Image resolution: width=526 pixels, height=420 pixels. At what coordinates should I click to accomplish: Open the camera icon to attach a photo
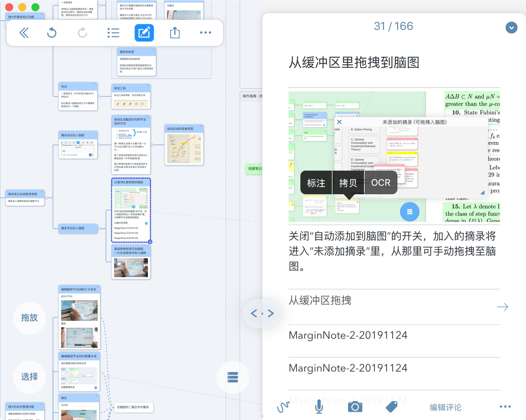(x=355, y=407)
